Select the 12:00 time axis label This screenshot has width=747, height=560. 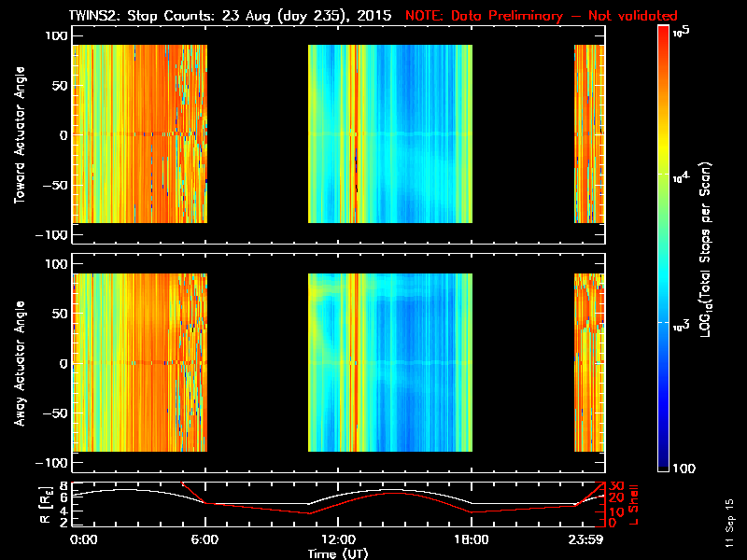338,540
